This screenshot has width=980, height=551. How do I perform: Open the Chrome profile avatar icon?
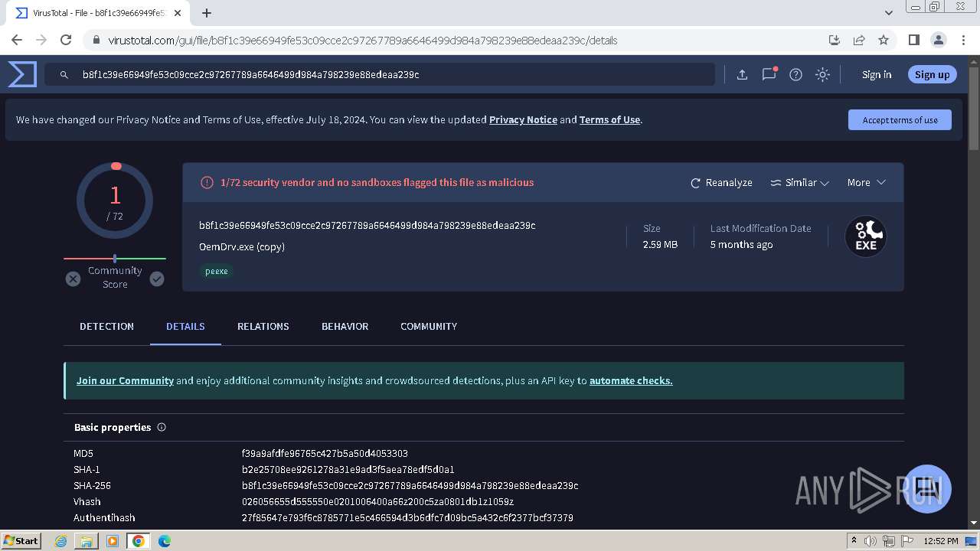coord(938,40)
